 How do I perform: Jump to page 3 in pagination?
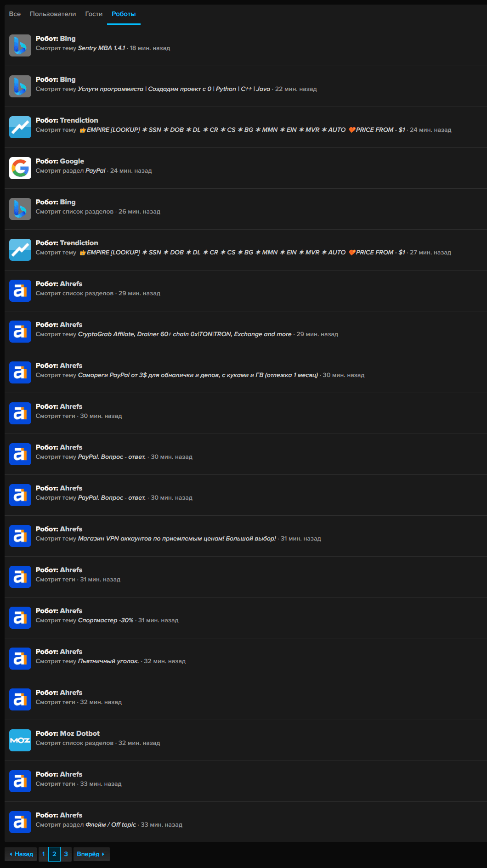tap(66, 854)
